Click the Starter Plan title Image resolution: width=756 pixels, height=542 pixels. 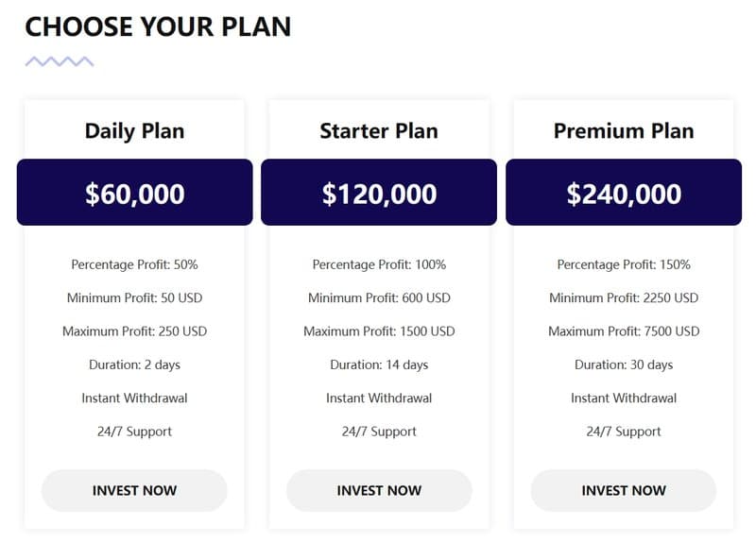point(379,131)
